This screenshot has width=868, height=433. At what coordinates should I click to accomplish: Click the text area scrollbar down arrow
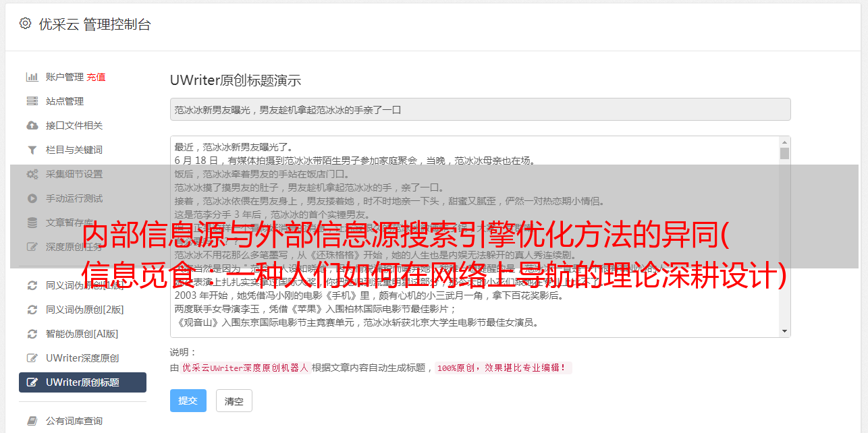point(784,331)
